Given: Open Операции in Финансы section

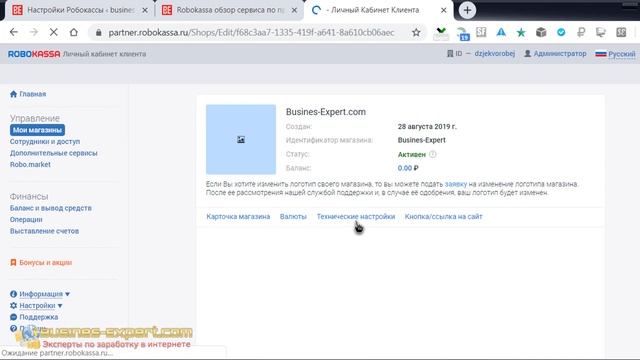Looking at the screenshot, I should pyautogui.click(x=26, y=220).
